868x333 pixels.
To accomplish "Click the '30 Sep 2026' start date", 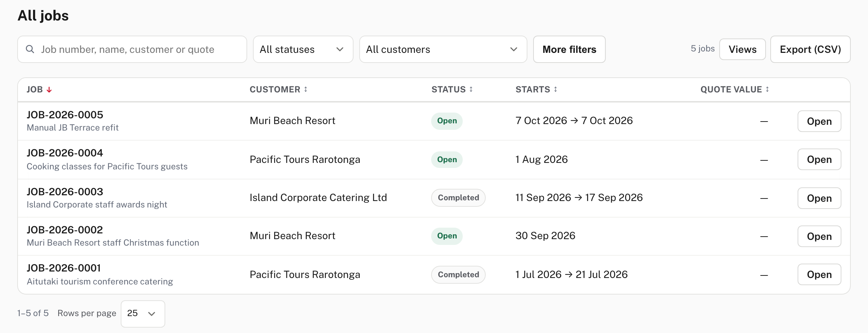I will (x=545, y=236).
